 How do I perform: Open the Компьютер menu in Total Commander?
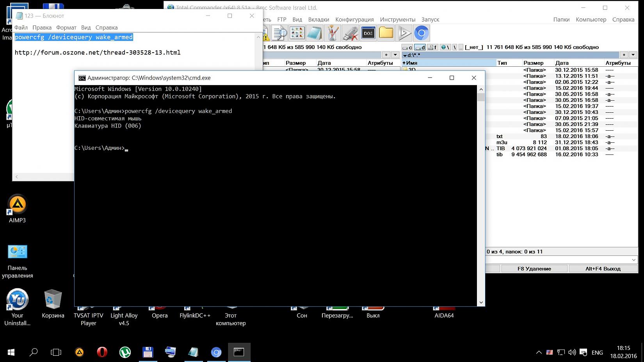click(591, 20)
